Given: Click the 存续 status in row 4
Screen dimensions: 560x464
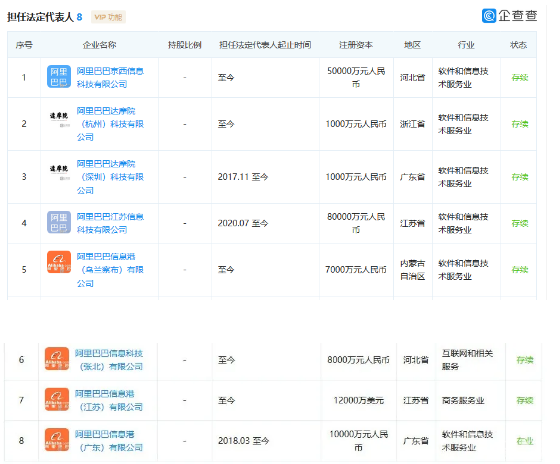Looking at the screenshot, I should point(520,223).
